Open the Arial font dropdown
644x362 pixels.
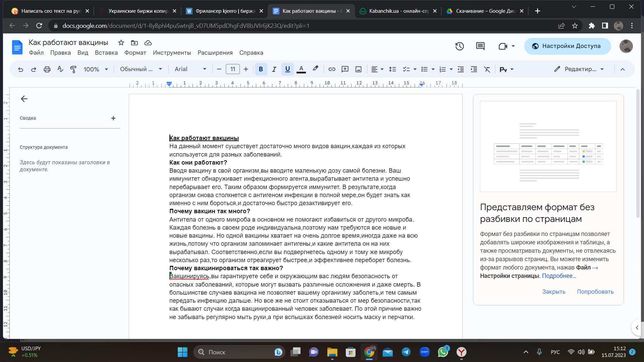pyautogui.click(x=191, y=69)
